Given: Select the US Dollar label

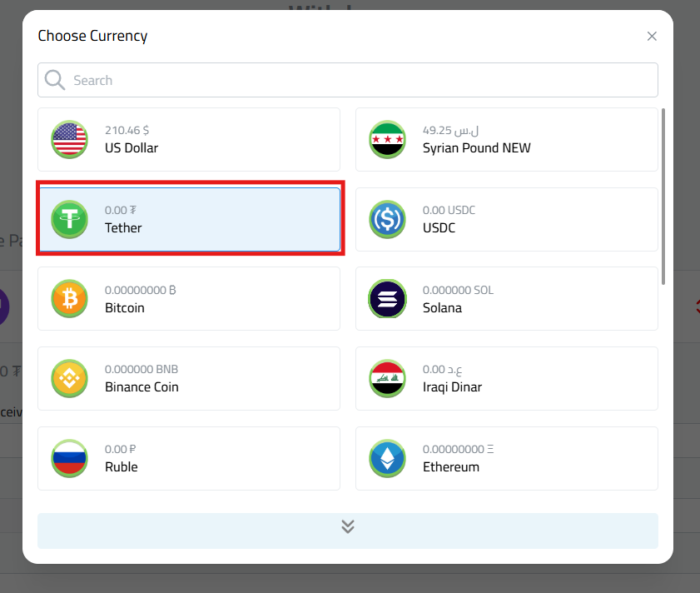Looking at the screenshot, I should [x=132, y=148].
